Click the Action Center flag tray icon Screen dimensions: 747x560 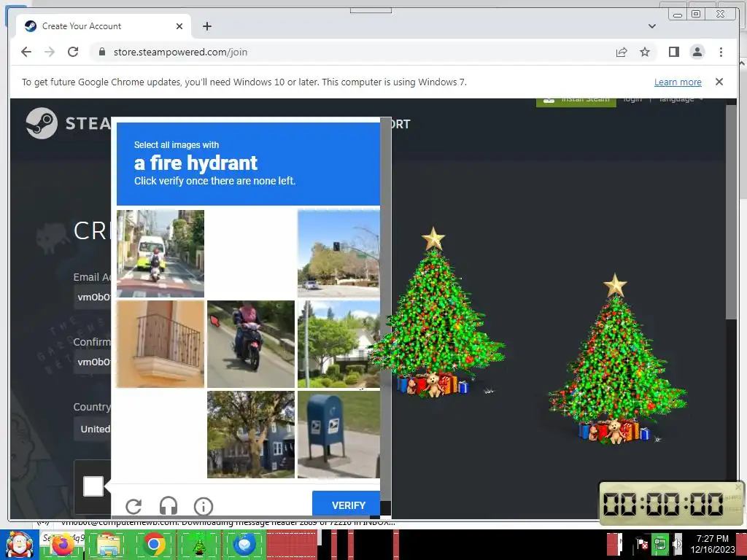point(642,543)
